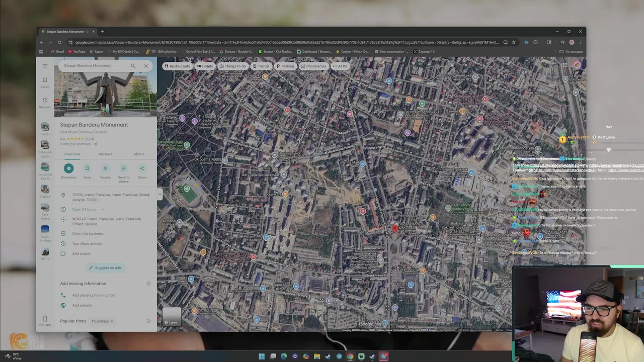
Task: Select the Overview tab
Action: tap(72, 154)
